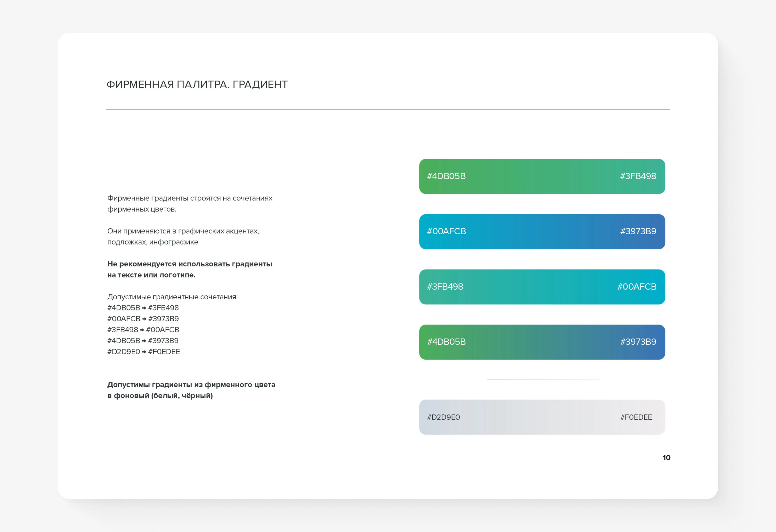Click the arrow in the "#00AFCB → #3973B9" list line
776x532 pixels.
tap(144, 319)
